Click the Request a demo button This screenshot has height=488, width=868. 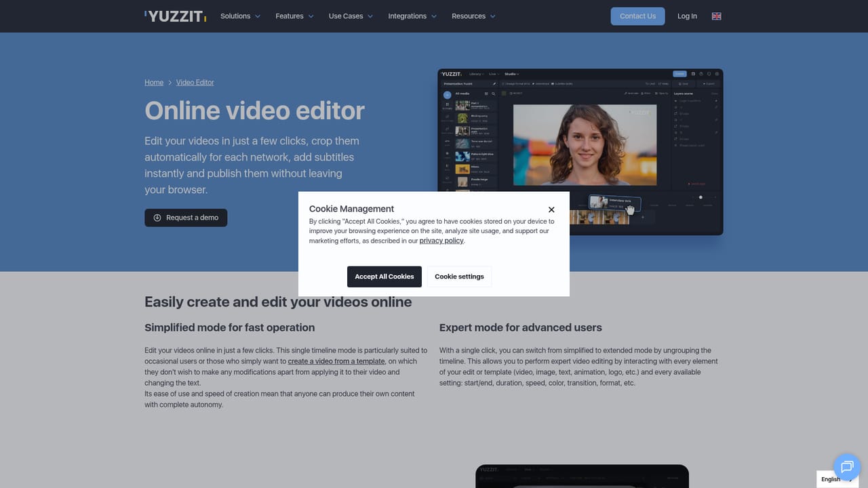point(186,218)
